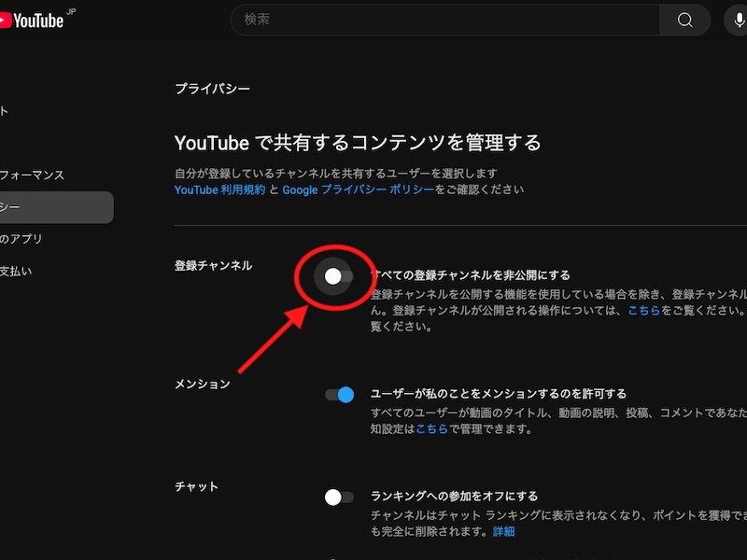Click the toggle knob inside the red circle

click(331, 277)
